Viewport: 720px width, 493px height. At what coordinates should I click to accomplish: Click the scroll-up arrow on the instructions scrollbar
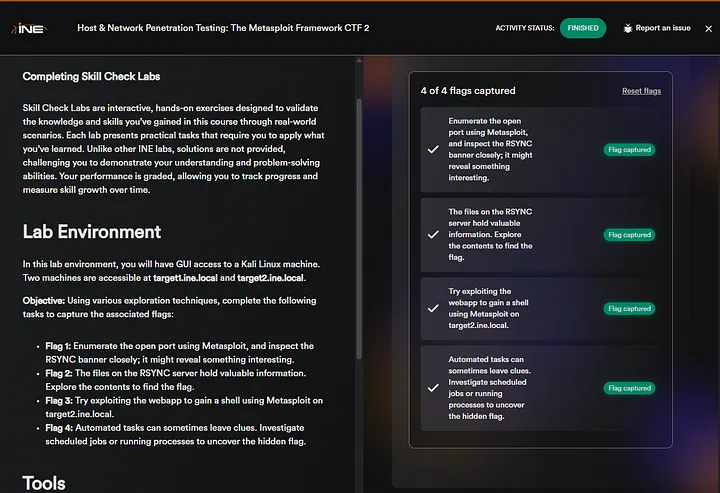pos(359,61)
